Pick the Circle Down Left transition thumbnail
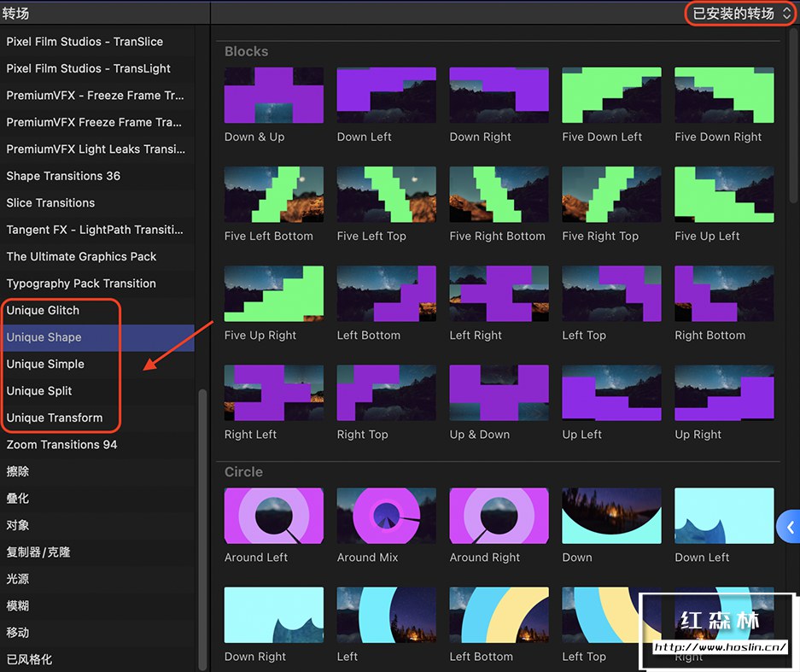Image resolution: width=800 pixels, height=672 pixels. [x=724, y=516]
